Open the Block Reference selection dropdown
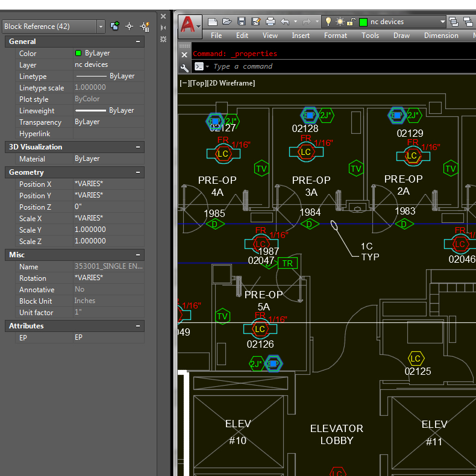Image resolution: width=476 pixels, height=476 pixels. pyautogui.click(x=100, y=27)
